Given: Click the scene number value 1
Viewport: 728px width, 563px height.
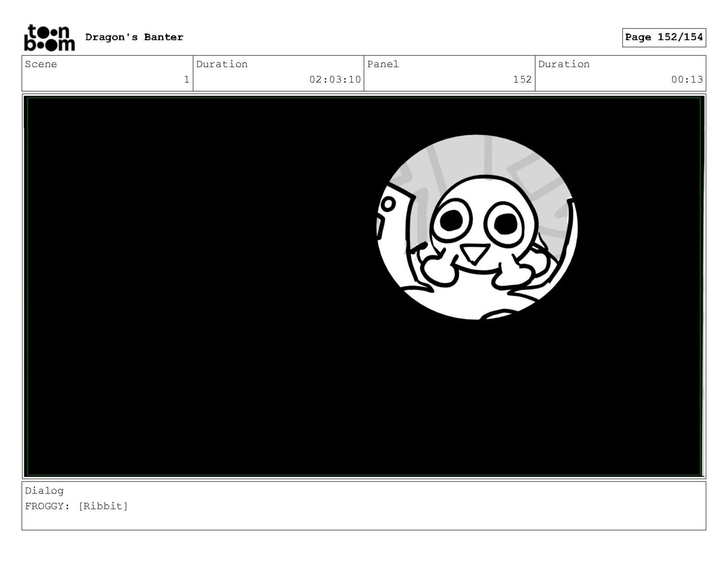Looking at the screenshot, I should [x=186, y=79].
